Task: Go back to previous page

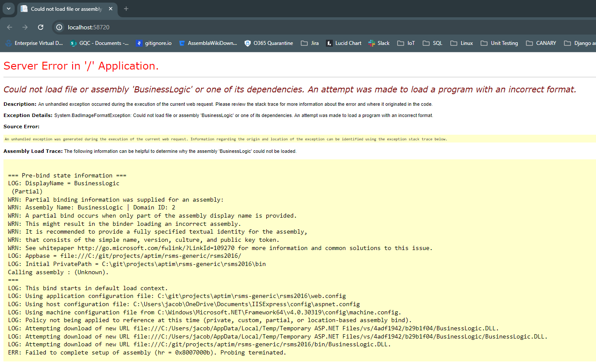Action: click(10, 27)
